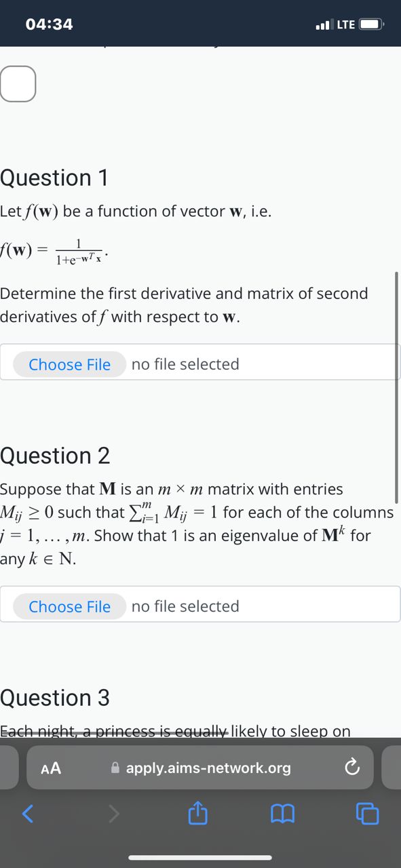Show all open tabs via tabs icon
The height and width of the screenshot is (868, 401).
pyautogui.click(x=367, y=814)
